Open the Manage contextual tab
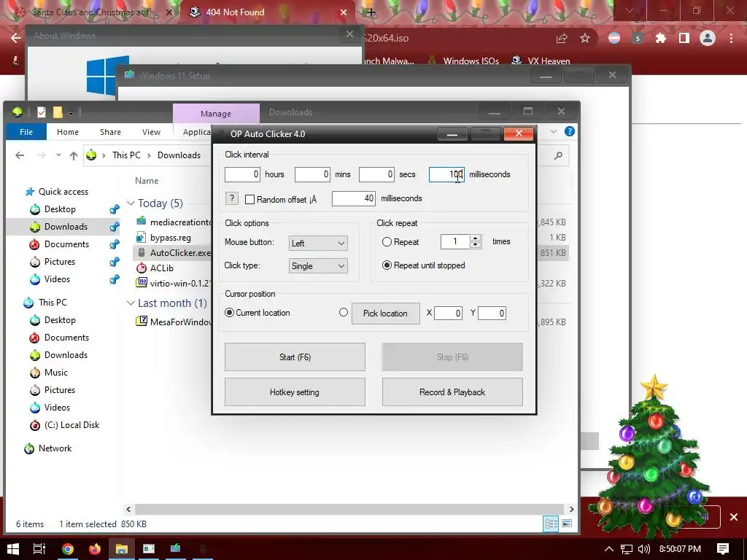Image resolution: width=747 pixels, height=560 pixels. pos(216,113)
